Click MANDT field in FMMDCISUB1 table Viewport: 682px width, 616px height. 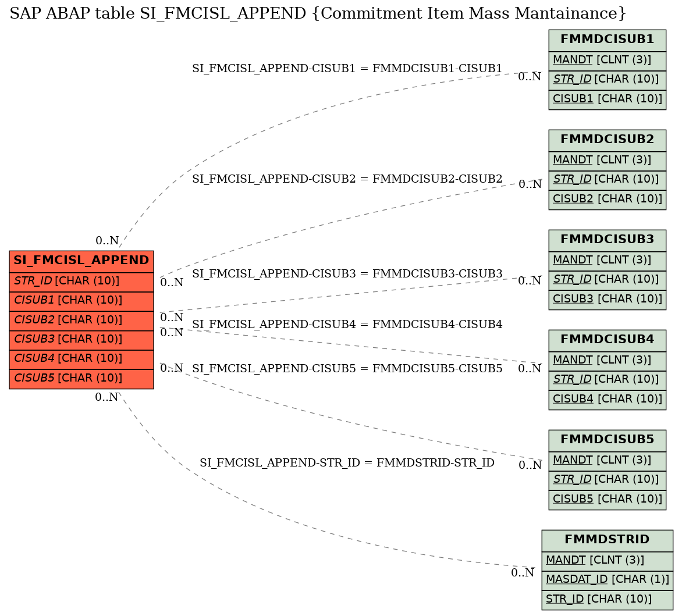(607, 61)
